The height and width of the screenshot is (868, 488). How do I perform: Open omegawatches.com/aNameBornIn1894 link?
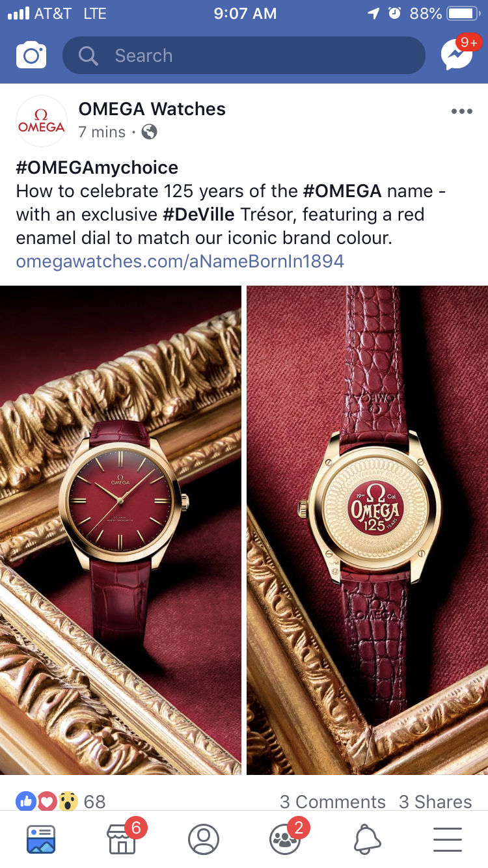point(180,262)
